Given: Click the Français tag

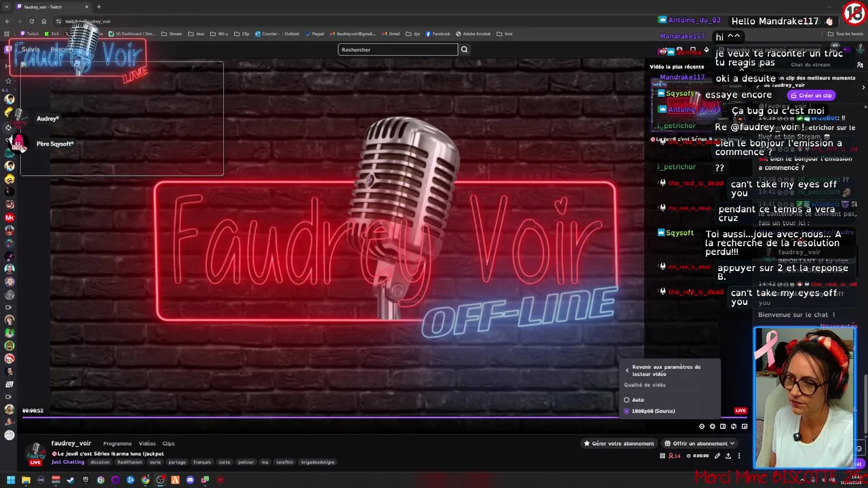Looking at the screenshot, I should click(x=202, y=462).
